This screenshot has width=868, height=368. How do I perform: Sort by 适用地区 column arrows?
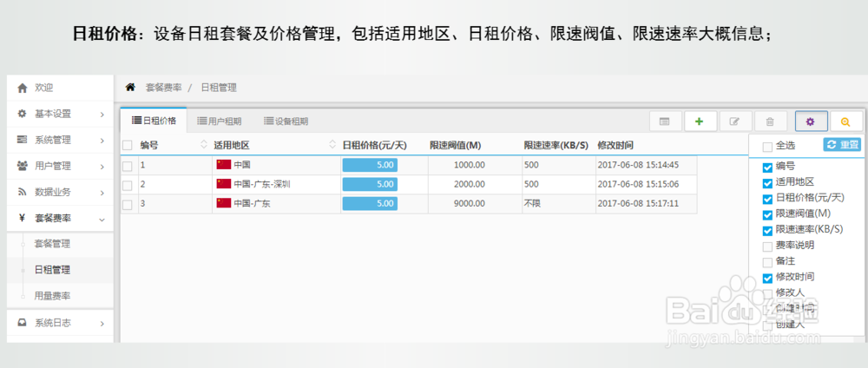(332, 145)
